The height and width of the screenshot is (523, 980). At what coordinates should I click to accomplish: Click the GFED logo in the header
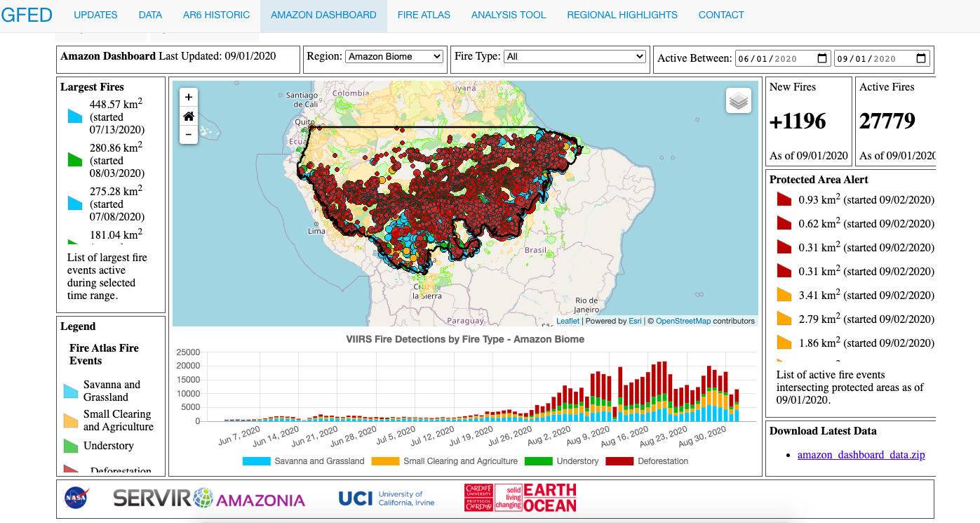[27, 15]
